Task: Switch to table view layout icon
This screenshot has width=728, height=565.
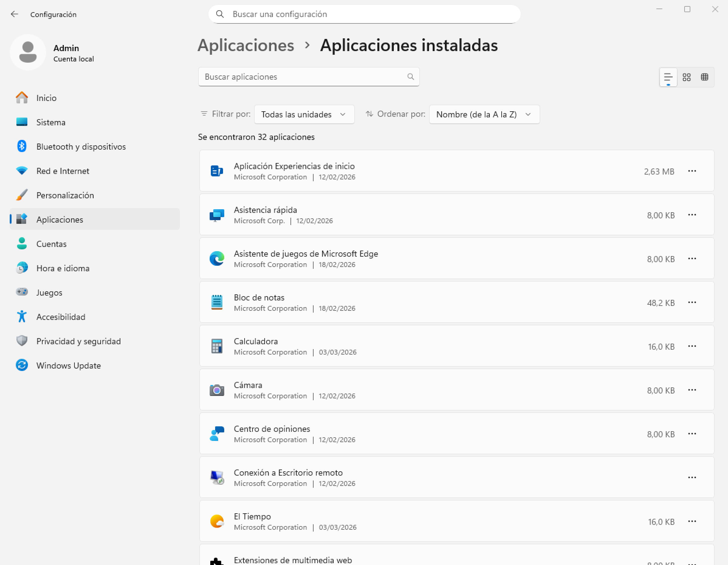Action: point(704,77)
